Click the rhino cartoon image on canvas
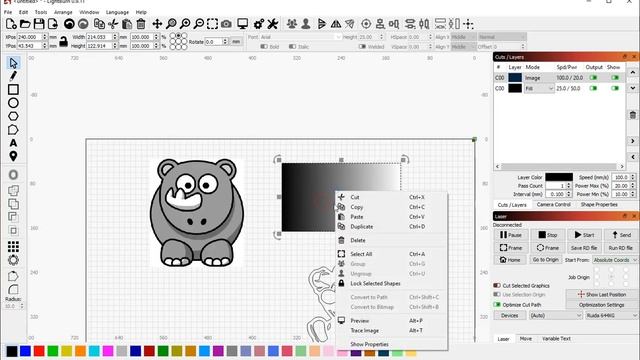Screen dimensions: 640x360 tap(197, 213)
